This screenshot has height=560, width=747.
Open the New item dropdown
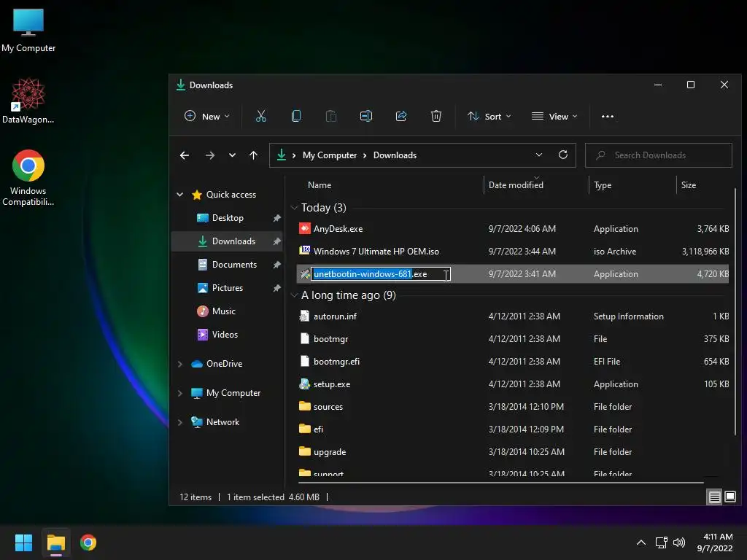point(207,116)
